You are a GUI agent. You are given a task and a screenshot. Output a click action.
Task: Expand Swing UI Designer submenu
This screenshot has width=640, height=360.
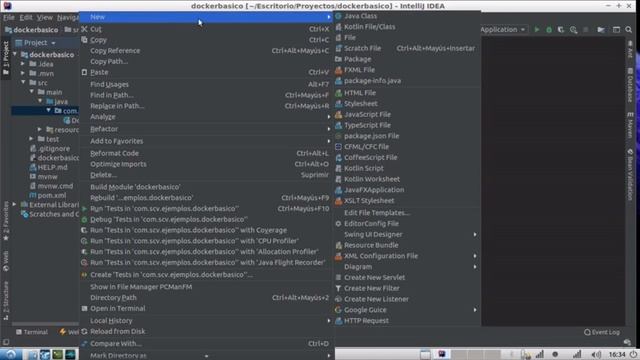pyautogui.click(x=407, y=234)
